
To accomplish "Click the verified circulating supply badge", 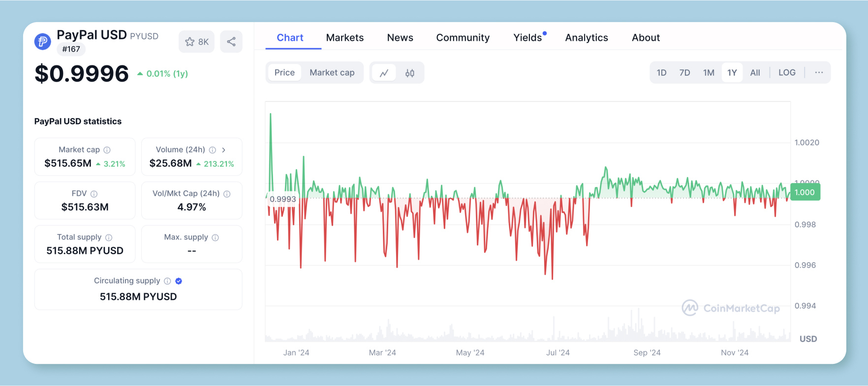I will point(179,281).
